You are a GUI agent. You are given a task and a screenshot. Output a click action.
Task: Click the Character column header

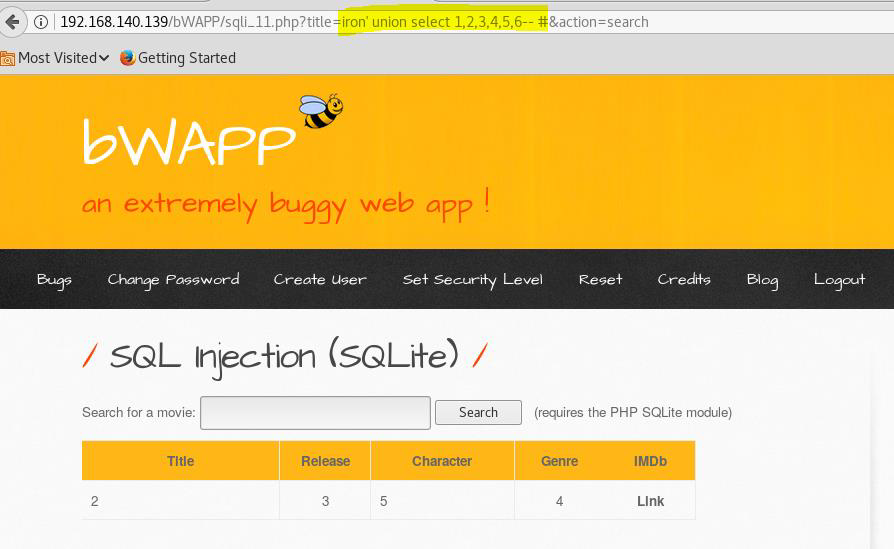point(442,461)
